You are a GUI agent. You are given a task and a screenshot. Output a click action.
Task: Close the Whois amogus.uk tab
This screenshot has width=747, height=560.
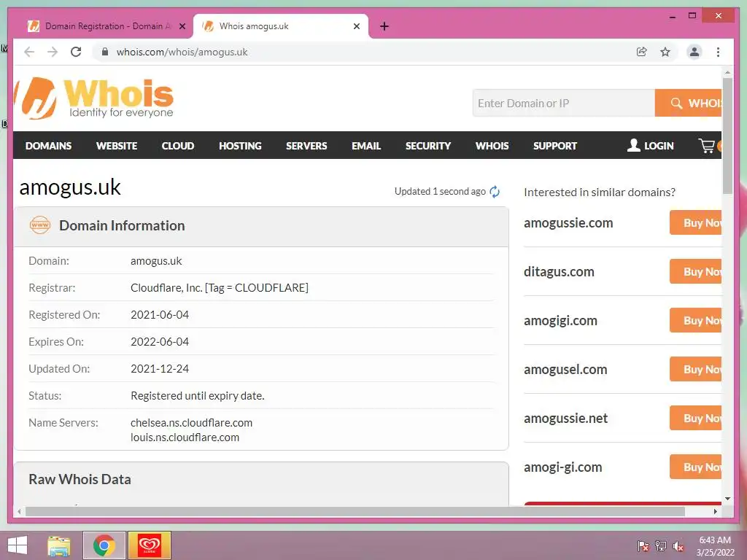356,26
